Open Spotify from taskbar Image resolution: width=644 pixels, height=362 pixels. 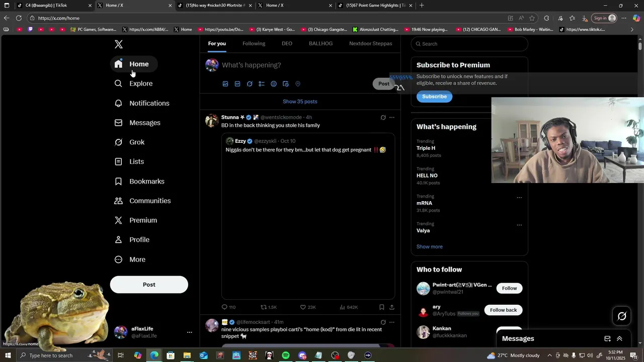coord(286,355)
